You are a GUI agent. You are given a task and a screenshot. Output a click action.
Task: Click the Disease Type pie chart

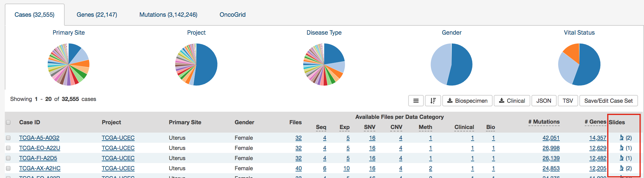pos(324,65)
